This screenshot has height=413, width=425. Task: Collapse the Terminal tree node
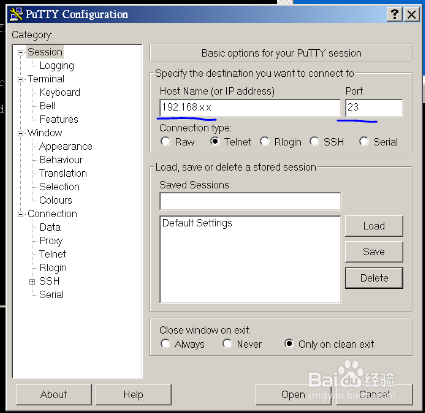21,79
